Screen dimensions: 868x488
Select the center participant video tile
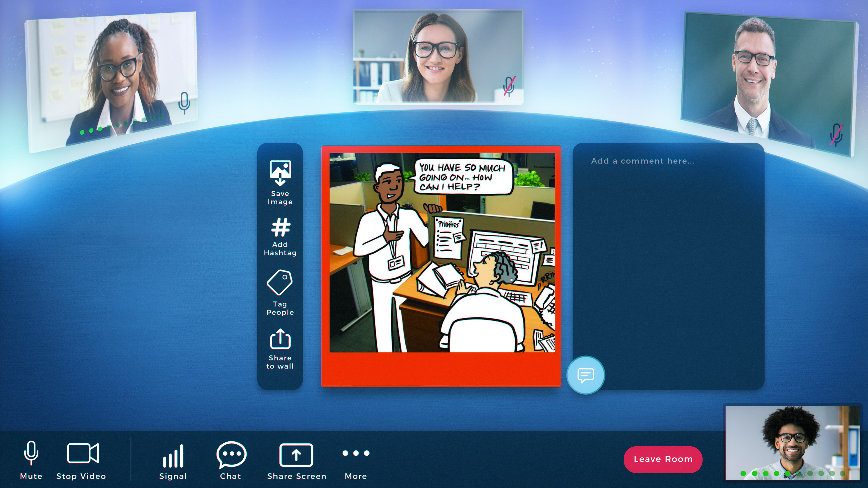coord(438,57)
